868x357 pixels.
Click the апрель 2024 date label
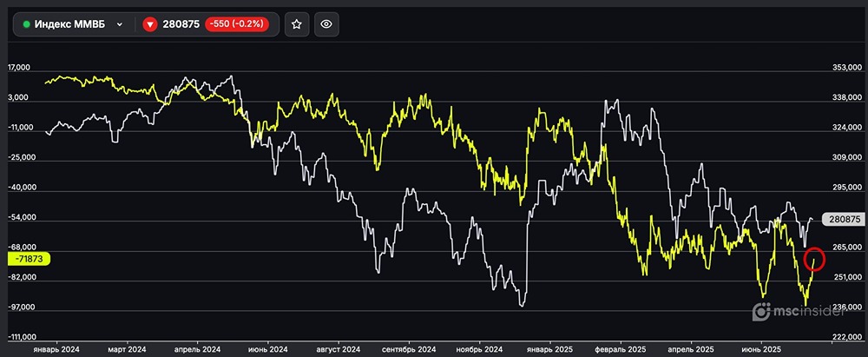198,349
